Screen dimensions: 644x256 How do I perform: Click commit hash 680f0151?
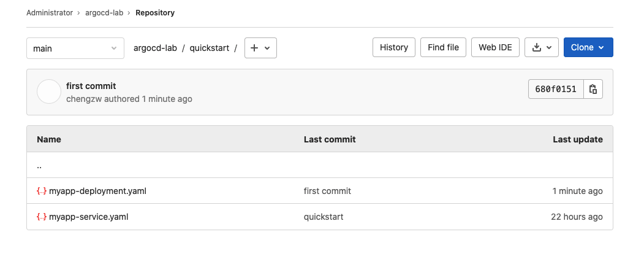(556, 90)
